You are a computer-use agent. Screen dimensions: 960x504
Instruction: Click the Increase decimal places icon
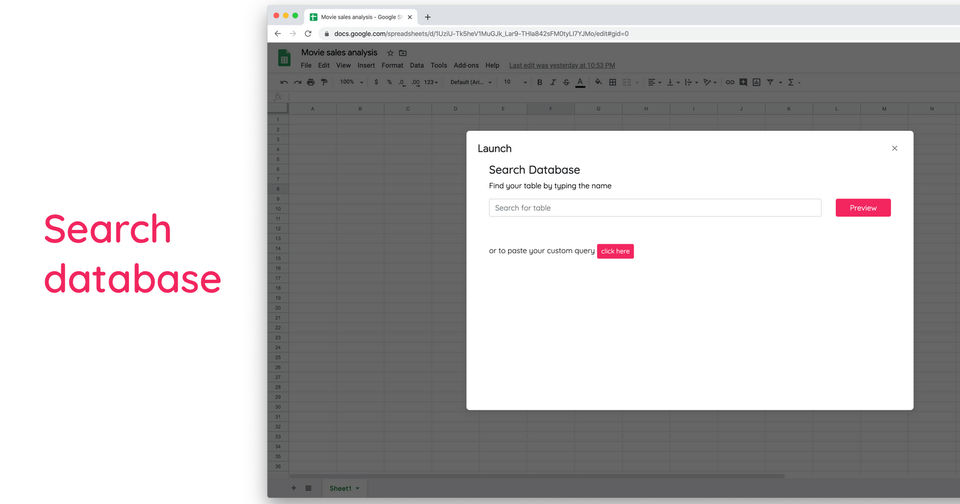[x=416, y=82]
